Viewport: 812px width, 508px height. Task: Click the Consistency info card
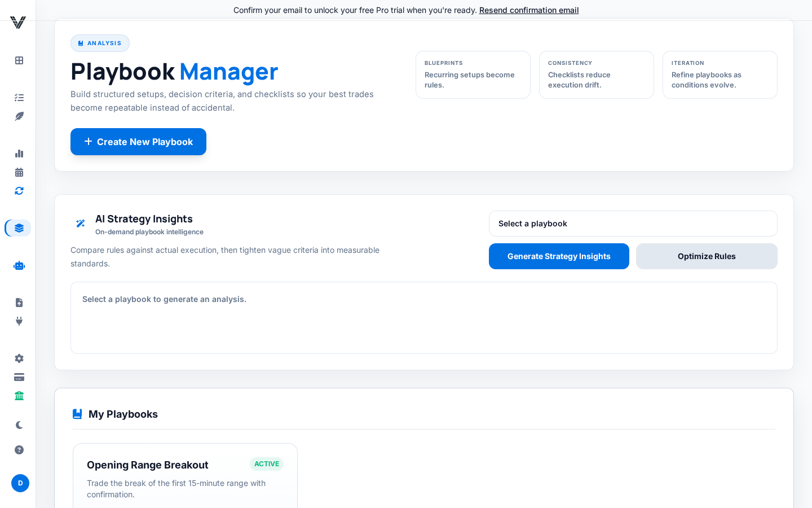597,75
